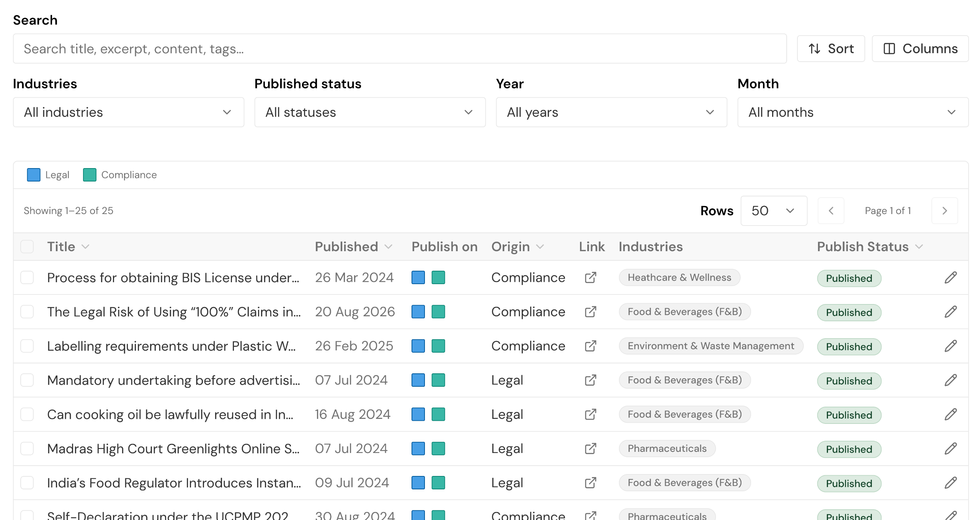Click the Industries column header
Screen dimensions: 980x520
(651, 247)
